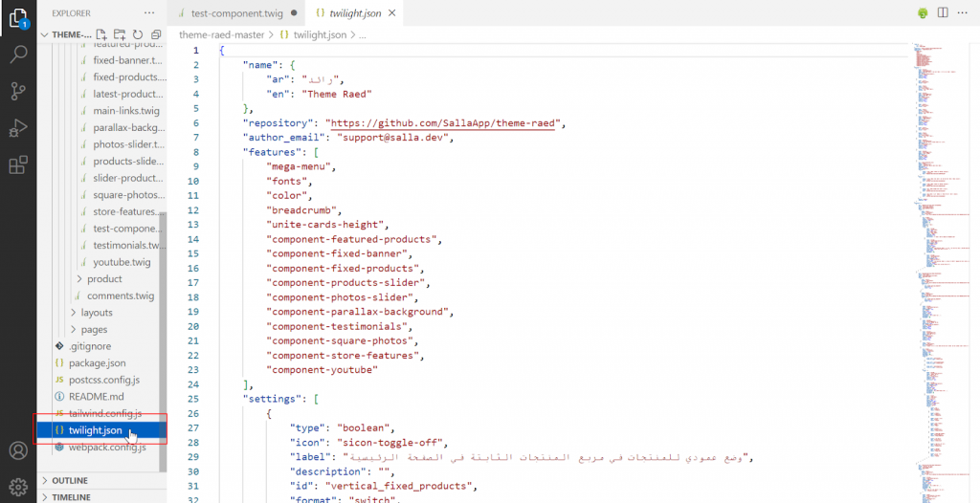Open the Manage gear icon
Viewport: 980px width, 503px height.
click(18, 487)
